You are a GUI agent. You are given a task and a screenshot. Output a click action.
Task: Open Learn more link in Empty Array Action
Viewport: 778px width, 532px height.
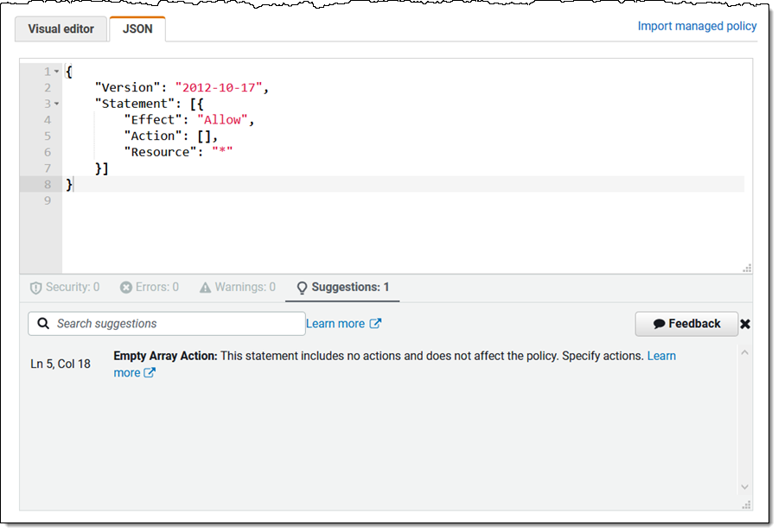[x=661, y=356]
